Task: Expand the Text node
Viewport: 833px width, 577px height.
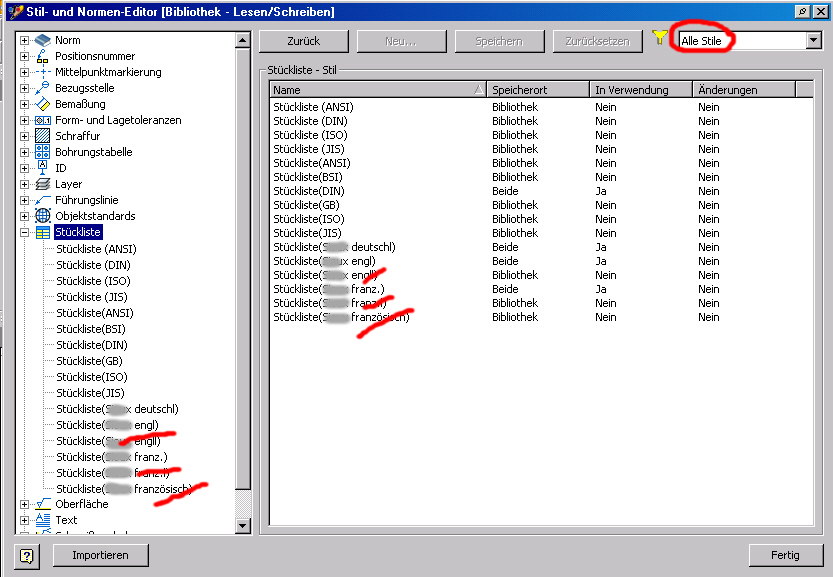Action: [x=24, y=520]
